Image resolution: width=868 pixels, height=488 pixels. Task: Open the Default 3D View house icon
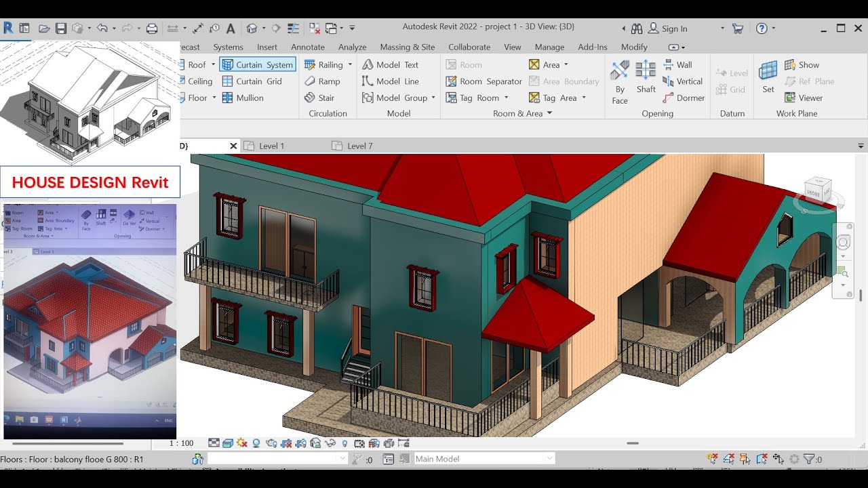click(x=252, y=28)
